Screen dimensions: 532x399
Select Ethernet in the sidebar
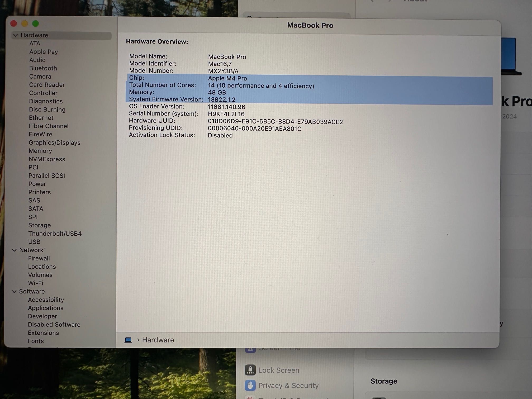(x=41, y=118)
